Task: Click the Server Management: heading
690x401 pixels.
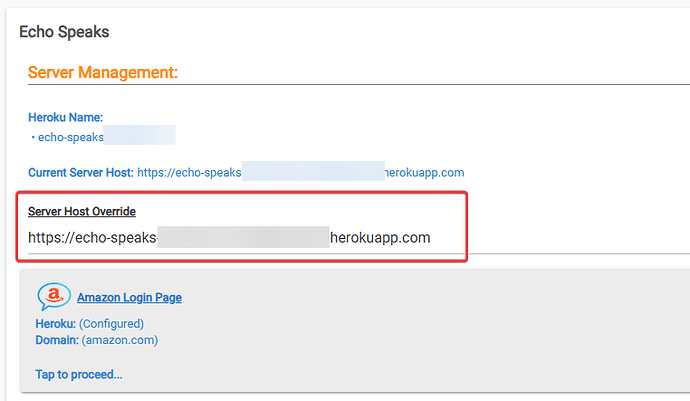Action: 103,73
